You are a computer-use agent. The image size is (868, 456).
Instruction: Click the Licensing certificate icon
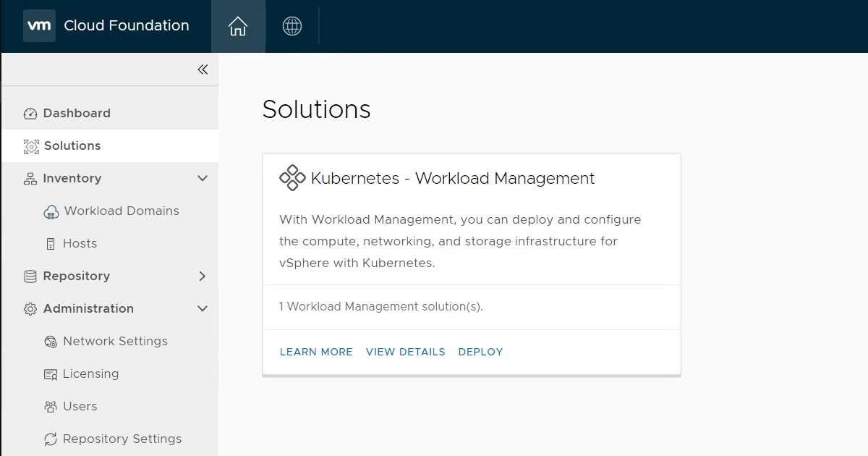click(51, 374)
